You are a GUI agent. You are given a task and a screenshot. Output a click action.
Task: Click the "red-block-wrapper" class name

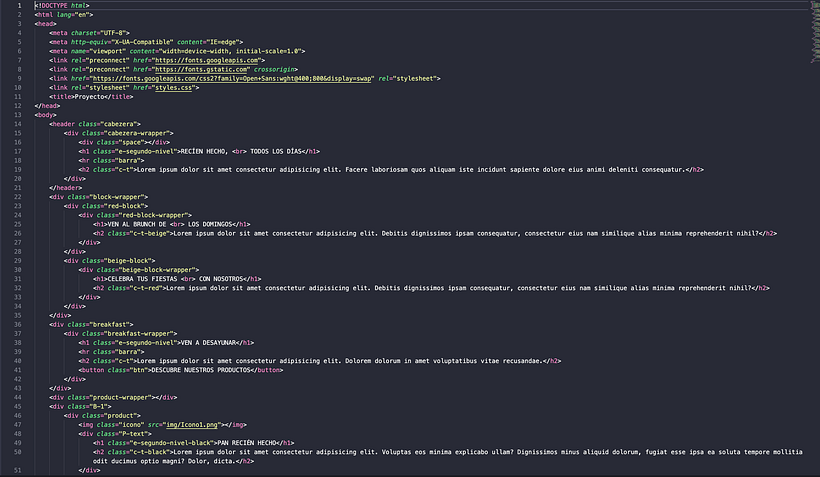coord(153,215)
